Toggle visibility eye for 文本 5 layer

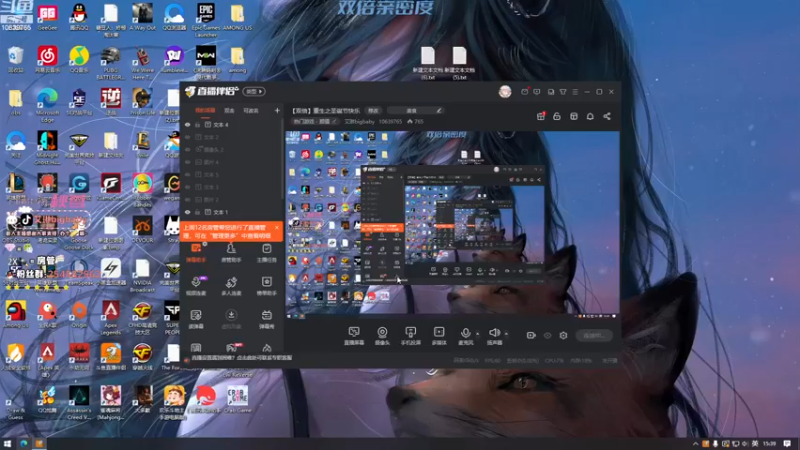click(x=187, y=174)
